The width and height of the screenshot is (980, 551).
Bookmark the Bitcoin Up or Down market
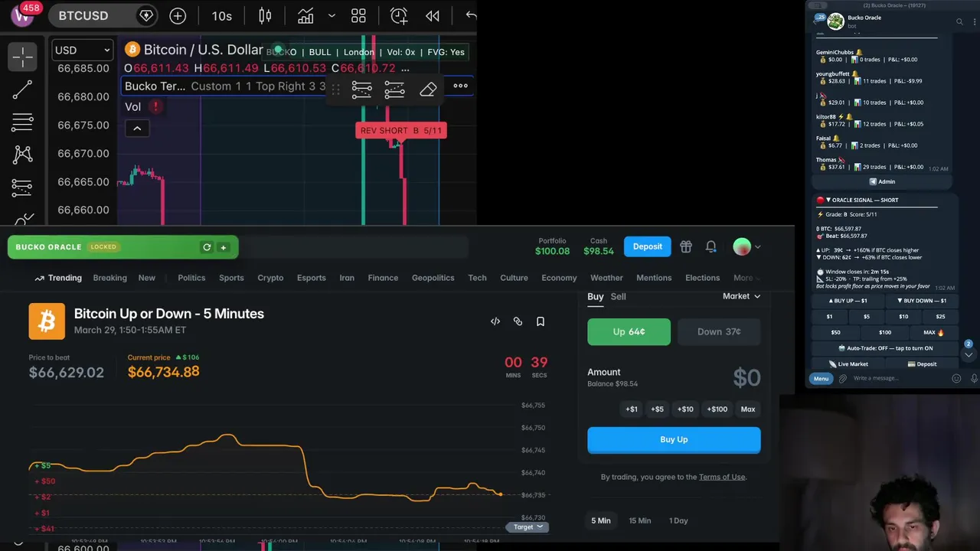tap(541, 321)
